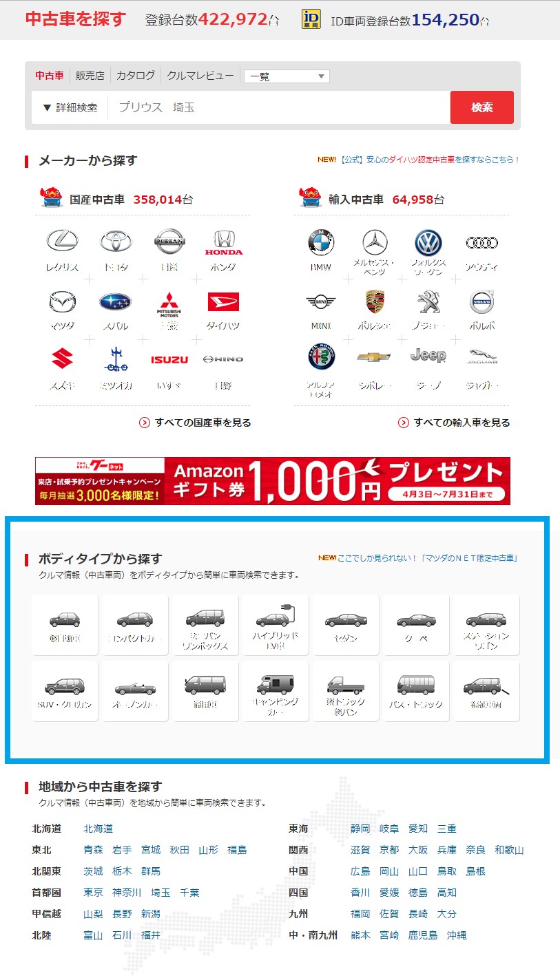Expand the 詳細検索 advanced search
Screen dimensions: 560x980
click(x=70, y=107)
